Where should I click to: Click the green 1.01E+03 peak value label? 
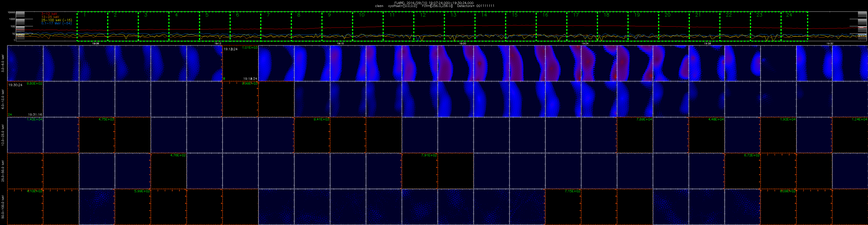tap(250, 48)
